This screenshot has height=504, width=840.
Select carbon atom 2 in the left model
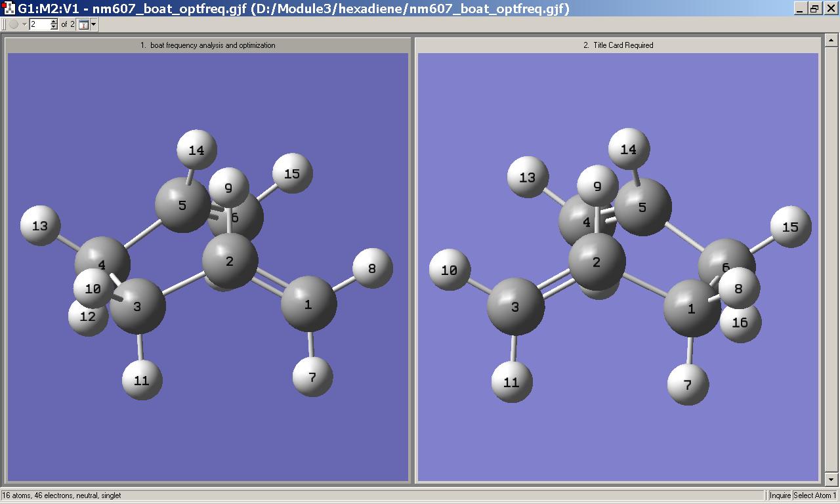230,261
